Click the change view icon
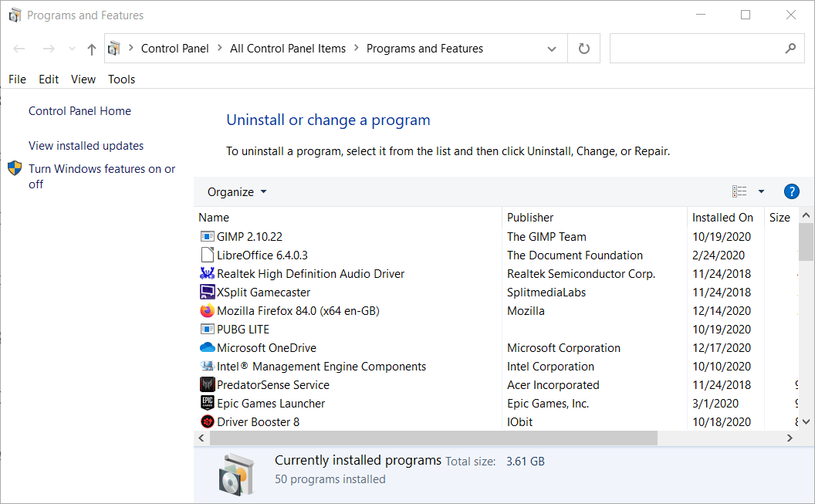Screen dimensions: 815x504 click(739, 191)
